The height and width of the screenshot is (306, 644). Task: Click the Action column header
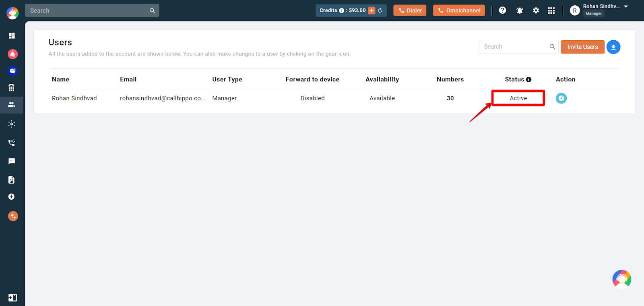[566, 79]
